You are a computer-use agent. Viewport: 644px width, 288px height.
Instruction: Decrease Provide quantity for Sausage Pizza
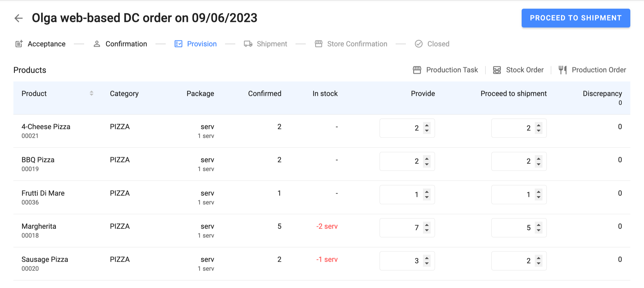pyautogui.click(x=427, y=263)
